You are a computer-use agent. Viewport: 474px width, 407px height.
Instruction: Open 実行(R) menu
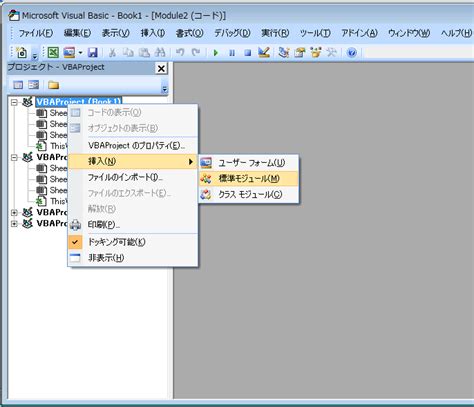[x=275, y=33]
